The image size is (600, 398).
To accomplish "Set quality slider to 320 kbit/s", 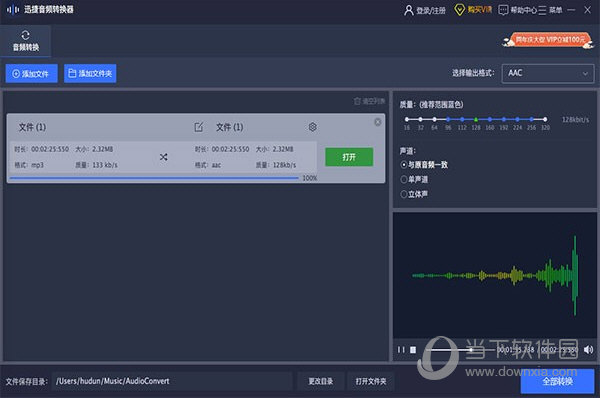I will pyautogui.click(x=545, y=119).
